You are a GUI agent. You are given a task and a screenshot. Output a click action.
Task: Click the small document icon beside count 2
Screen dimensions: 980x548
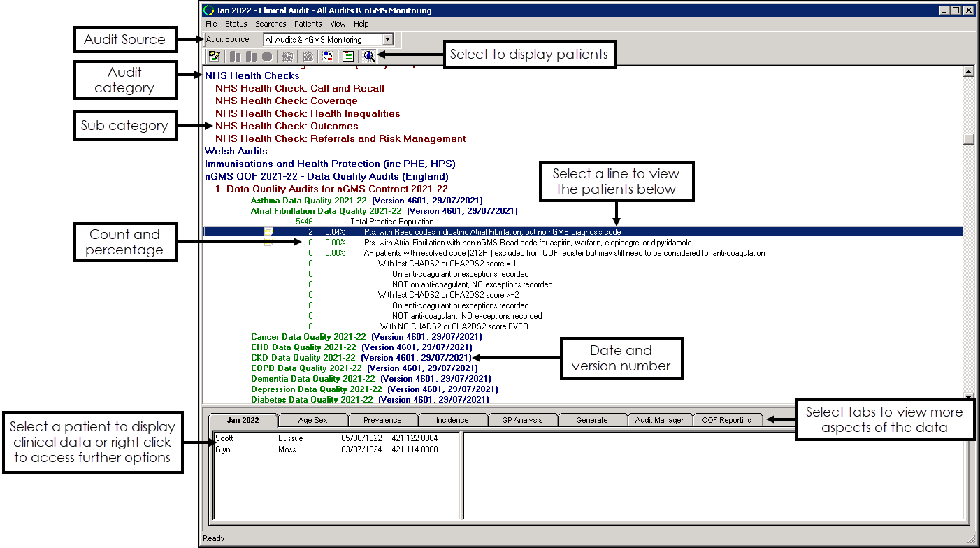tap(268, 231)
